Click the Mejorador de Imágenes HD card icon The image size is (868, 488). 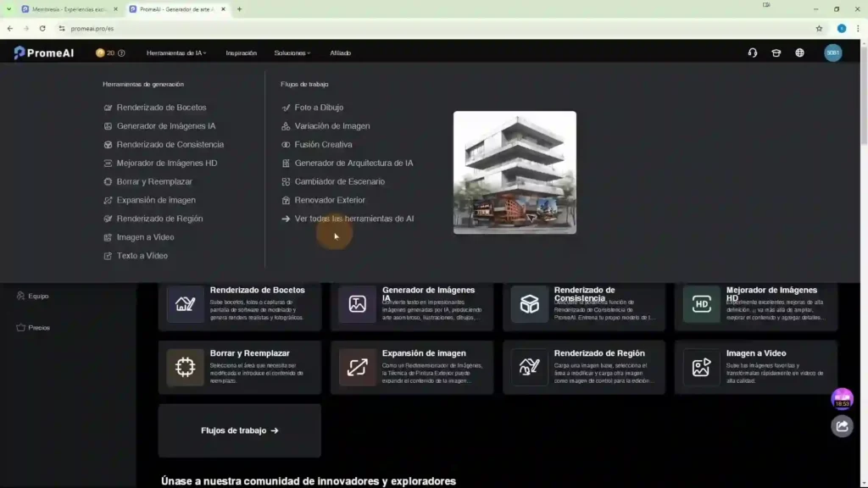702,304
